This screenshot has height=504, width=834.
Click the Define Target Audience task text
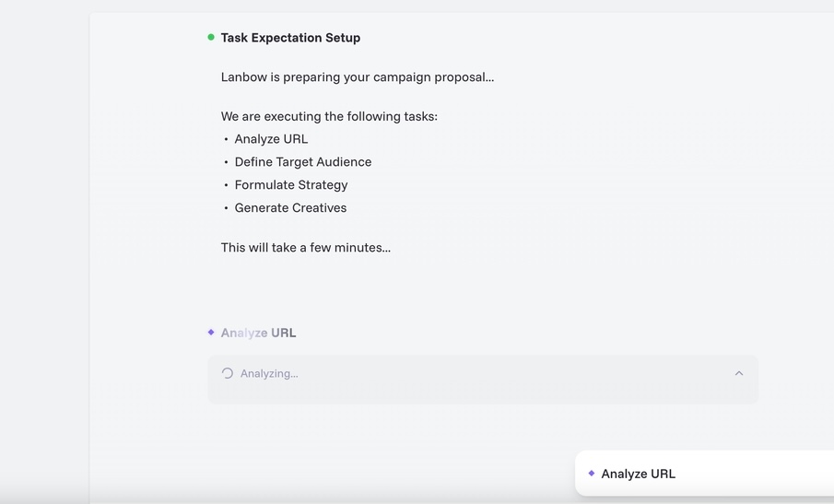[x=303, y=162]
